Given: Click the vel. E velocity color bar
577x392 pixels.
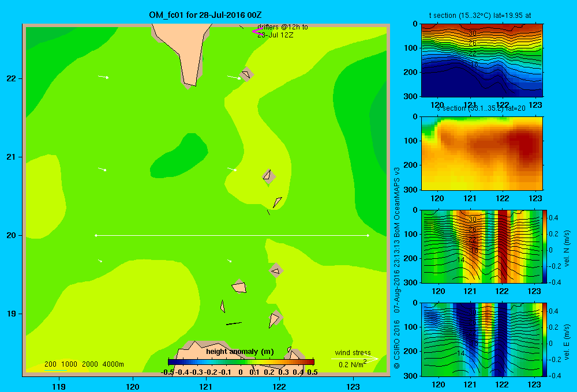Looking at the screenshot, I should coord(545,340).
